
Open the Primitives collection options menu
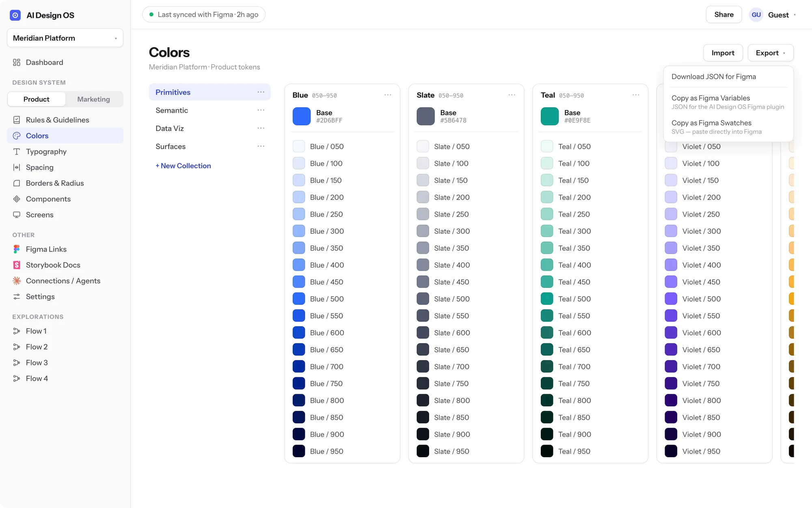coord(261,92)
